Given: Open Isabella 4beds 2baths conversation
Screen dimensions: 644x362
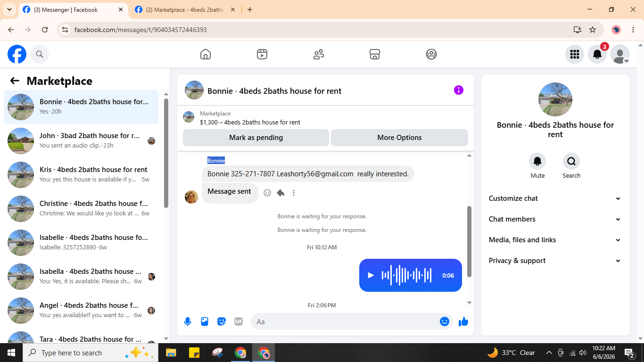Looking at the screenshot, I should (82, 277).
